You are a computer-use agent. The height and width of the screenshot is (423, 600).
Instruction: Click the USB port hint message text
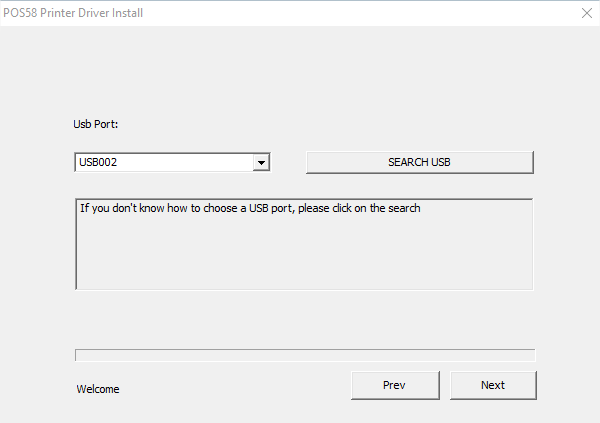point(250,209)
